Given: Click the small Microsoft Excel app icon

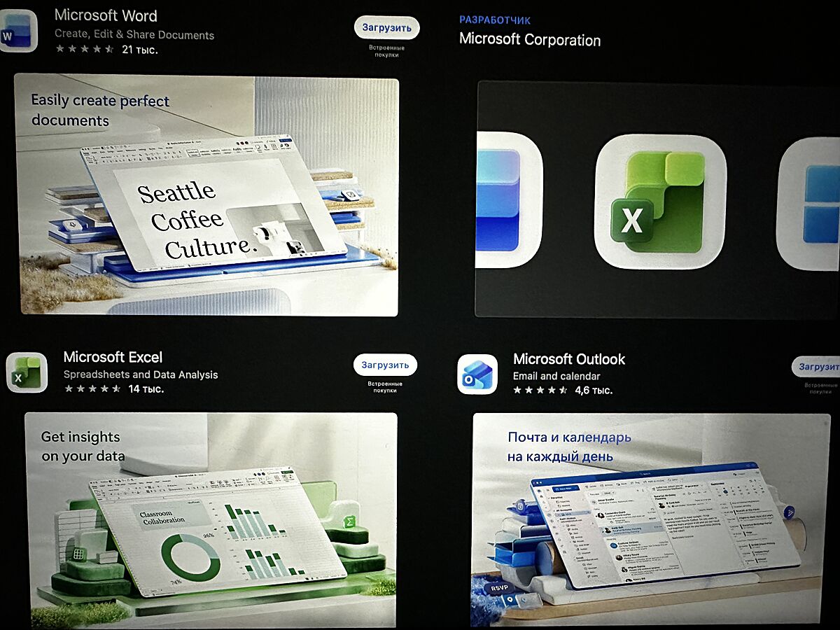Looking at the screenshot, I should [x=27, y=372].
